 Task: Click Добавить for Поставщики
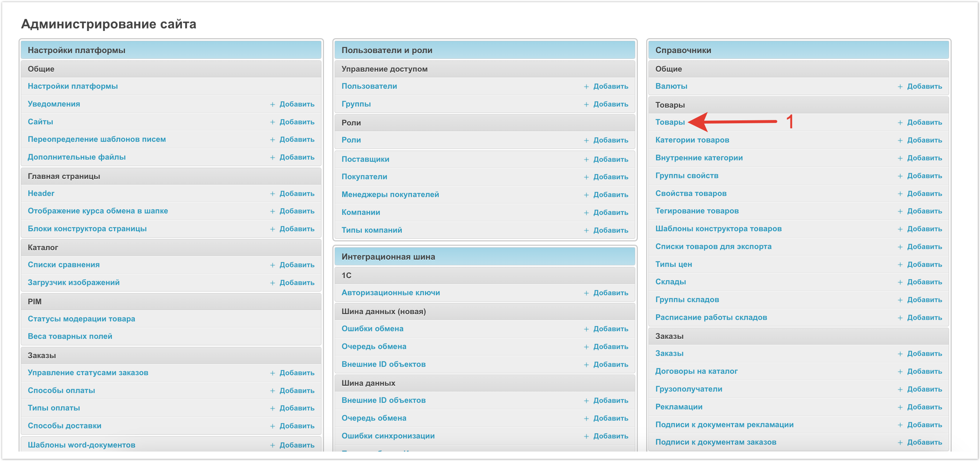pos(610,159)
